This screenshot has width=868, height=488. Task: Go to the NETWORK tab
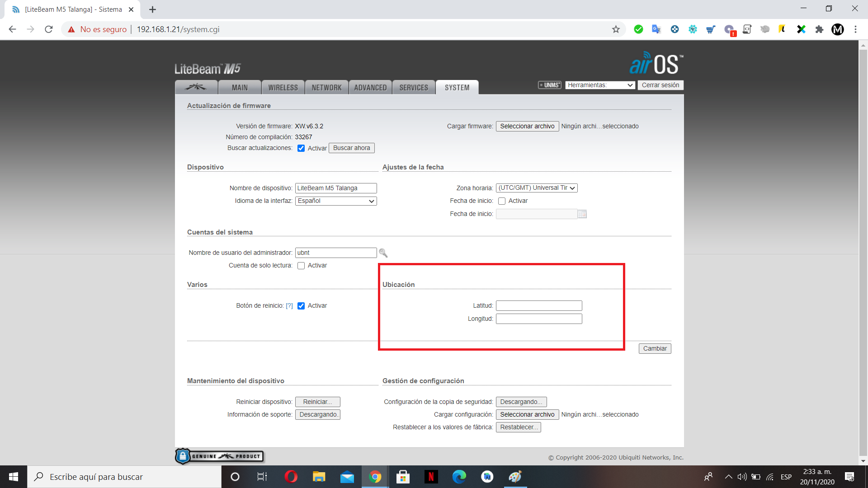point(326,87)
